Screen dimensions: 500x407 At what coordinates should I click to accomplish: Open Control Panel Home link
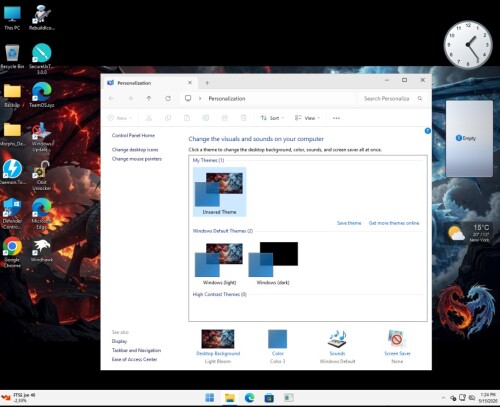(x=133, y=135)
